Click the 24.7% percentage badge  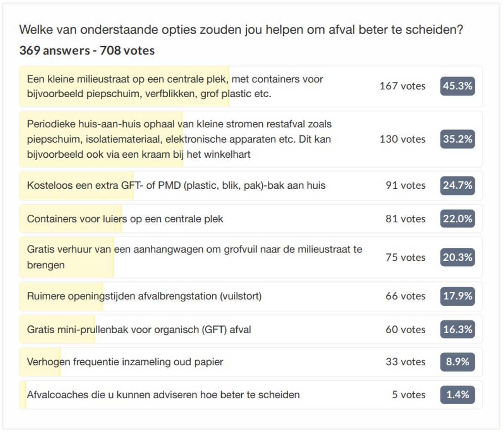point(457,185)
